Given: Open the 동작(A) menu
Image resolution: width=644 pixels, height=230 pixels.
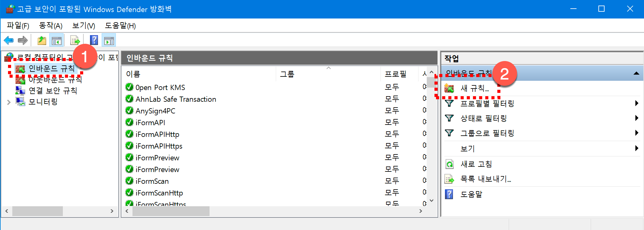Looking at the screenshot, I should click(x=51, y=26).
